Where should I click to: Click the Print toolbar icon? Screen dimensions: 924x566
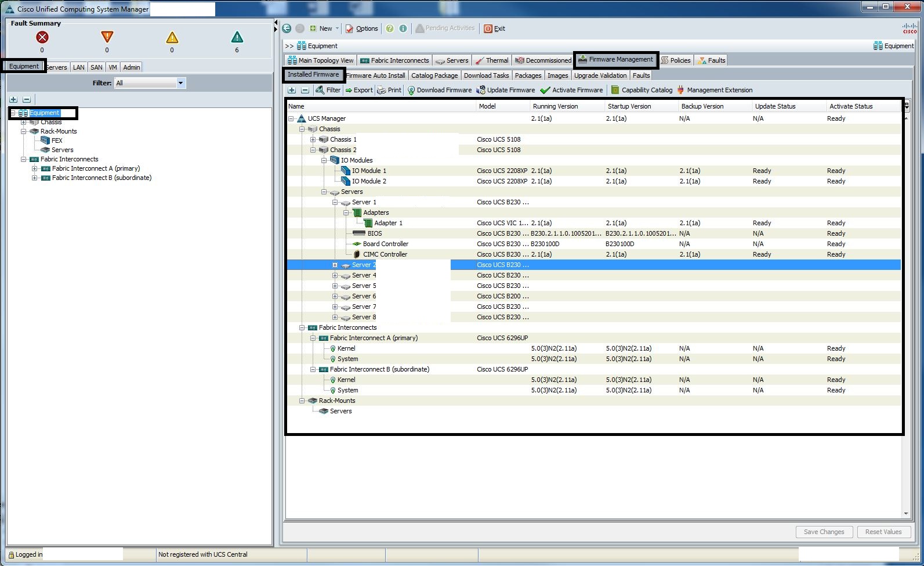coord(381,91)
